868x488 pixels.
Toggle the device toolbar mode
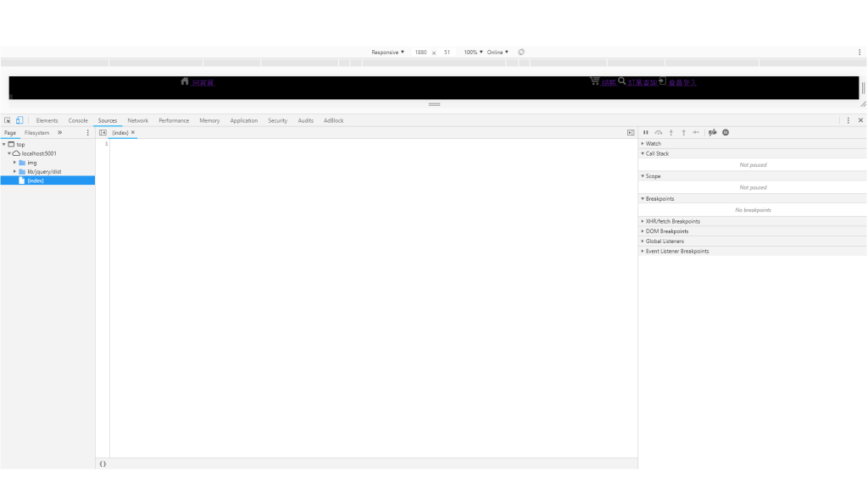[19, 120]
